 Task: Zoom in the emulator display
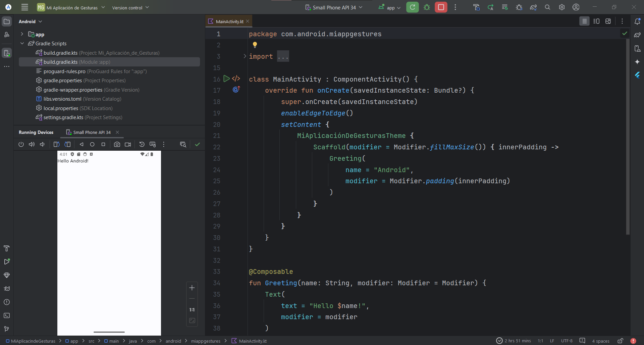coord(192,288)
